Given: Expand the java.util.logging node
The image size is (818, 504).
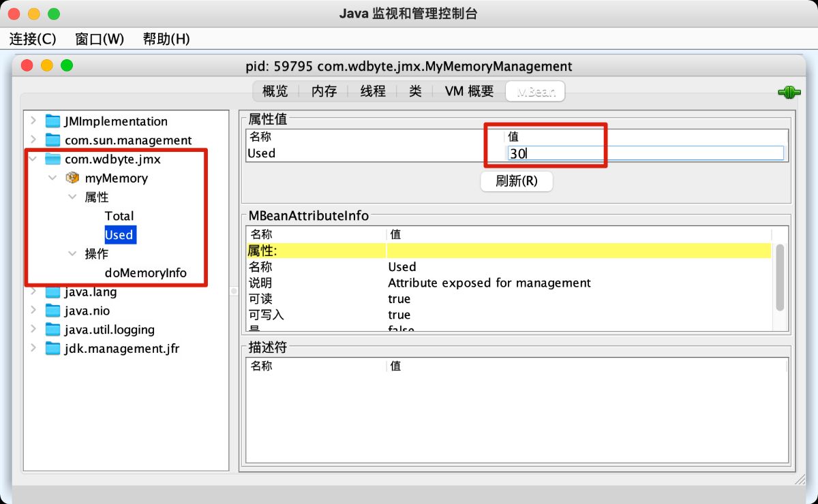Looking at the screenshot, I should pyautogui.click(x=33, y=330).
